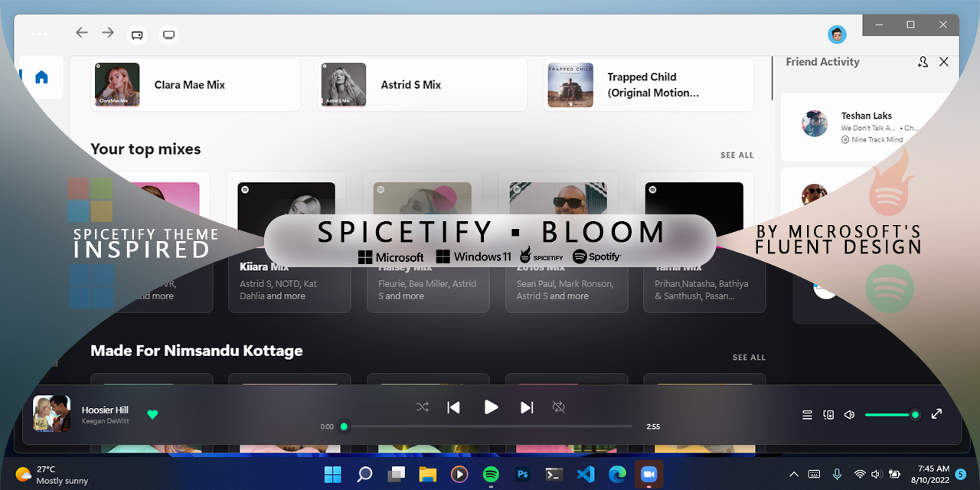The image size is (980, 490).
Task: Open the three-dots app menu
Action: (39, 34)
